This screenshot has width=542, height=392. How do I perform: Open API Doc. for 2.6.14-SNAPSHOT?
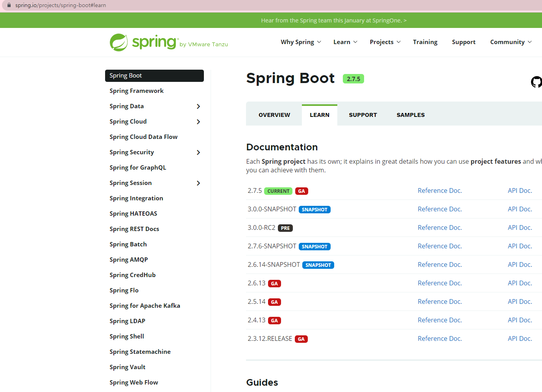coord(520,264)
